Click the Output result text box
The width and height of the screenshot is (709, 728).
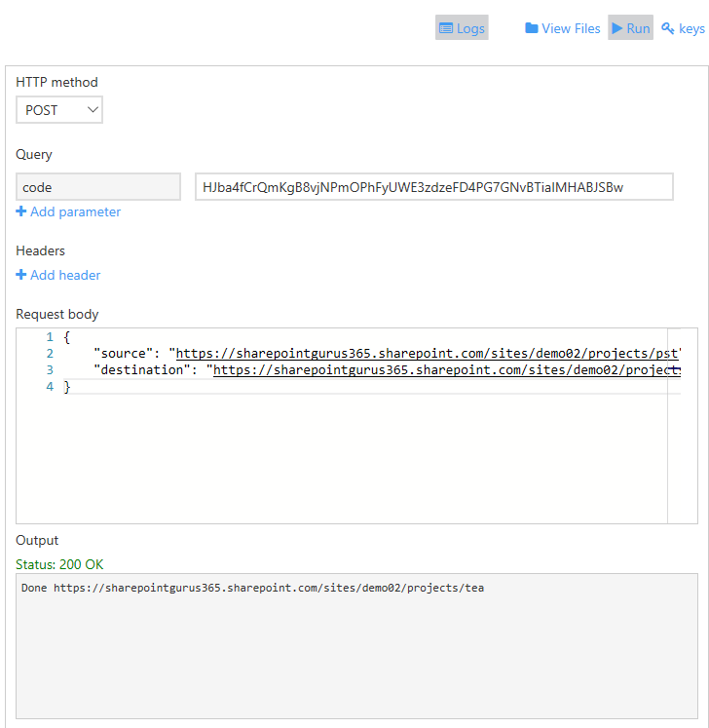click(356, 645)
